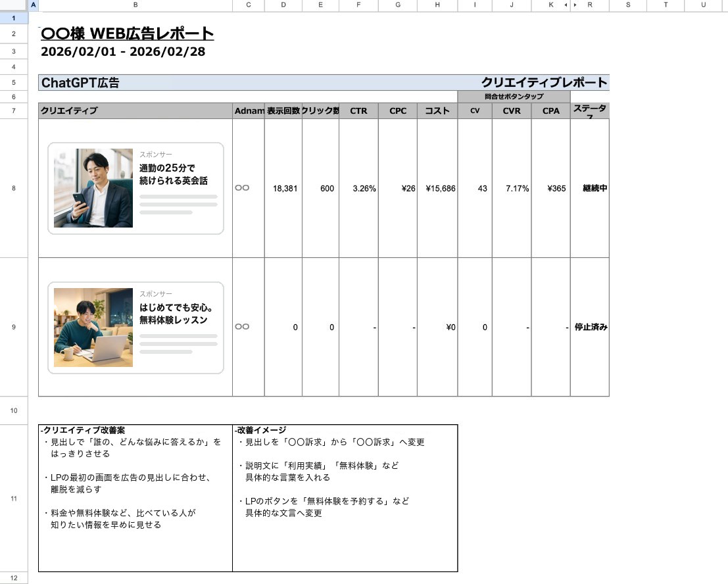The height and width of the screenshot is (584, 728).
Task: Select row 3 header
Action: [x=14, y=51]
